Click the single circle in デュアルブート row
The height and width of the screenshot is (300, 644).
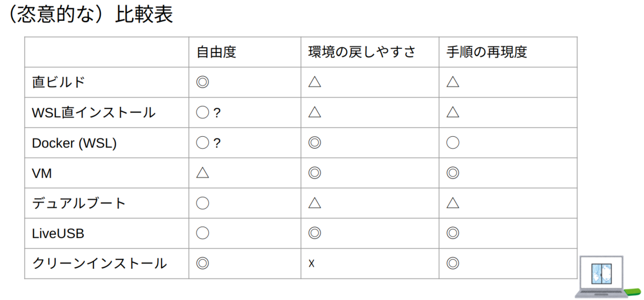[202, 203]
